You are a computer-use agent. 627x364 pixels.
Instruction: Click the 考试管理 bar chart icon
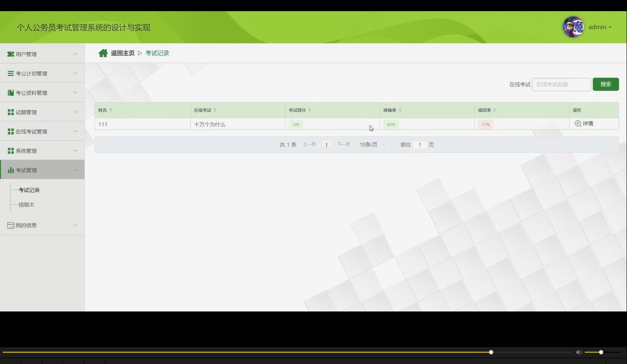[x=11, y=170]
